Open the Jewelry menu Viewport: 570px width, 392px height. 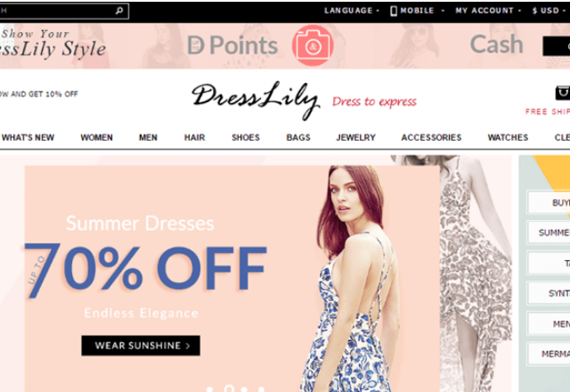coord(355,137)
